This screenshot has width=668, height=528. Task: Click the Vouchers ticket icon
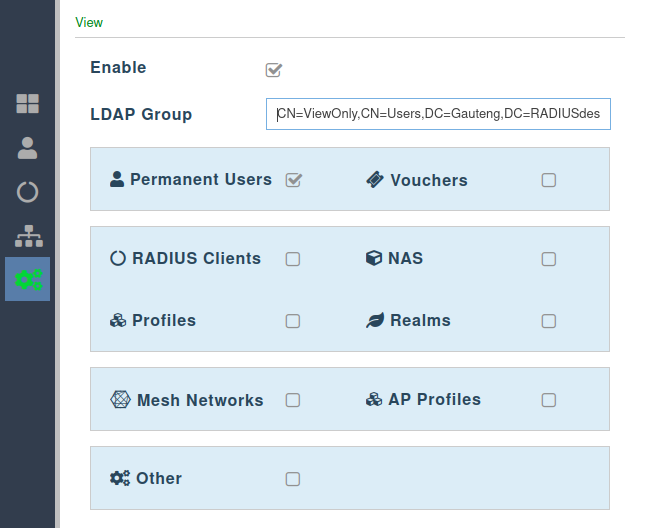375,180
